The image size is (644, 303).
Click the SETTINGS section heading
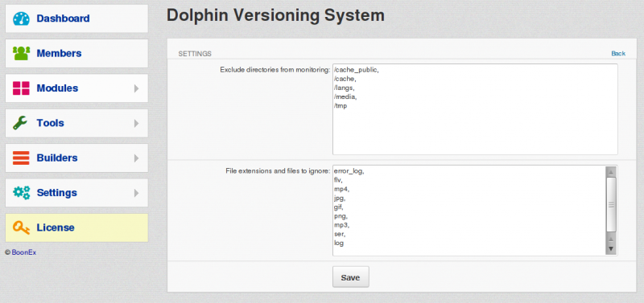click(x=195, y=54)
